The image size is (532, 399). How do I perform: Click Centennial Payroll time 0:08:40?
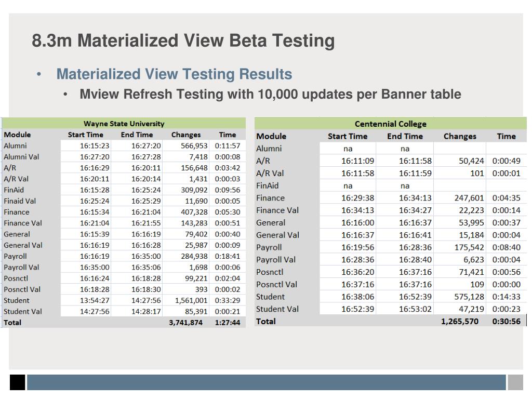pos(506,247)
